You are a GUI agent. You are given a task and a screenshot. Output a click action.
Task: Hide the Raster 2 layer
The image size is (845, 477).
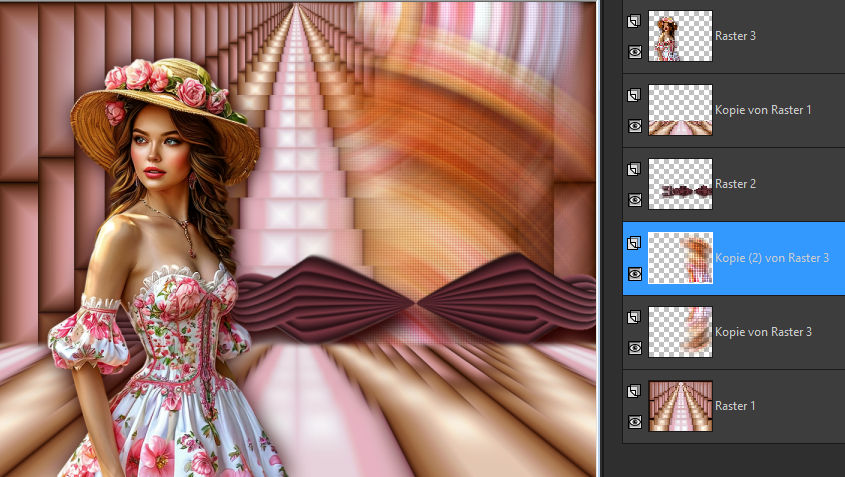coord(634,200)
